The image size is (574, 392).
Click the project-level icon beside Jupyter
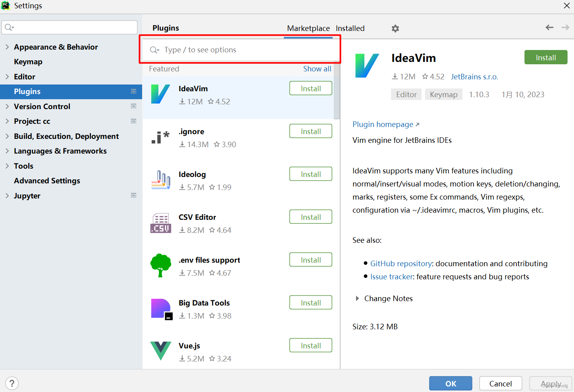coord(133,195)
